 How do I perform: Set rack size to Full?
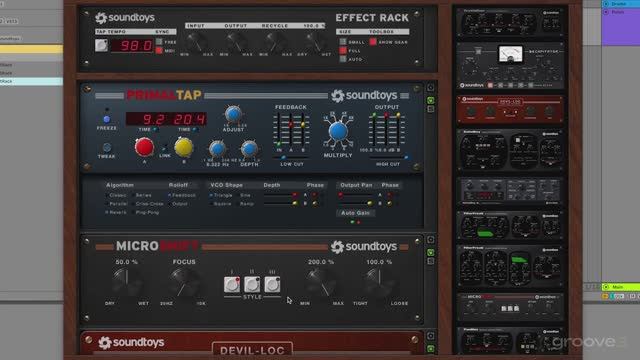pos(343,51)
